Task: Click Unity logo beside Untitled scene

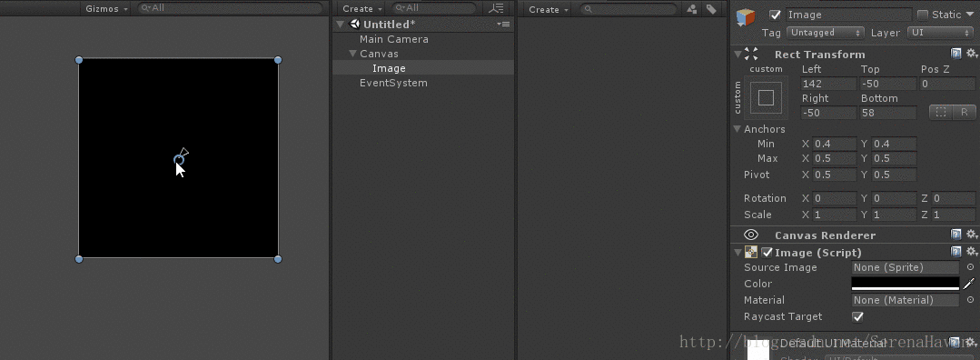Action: coord(355,24)
